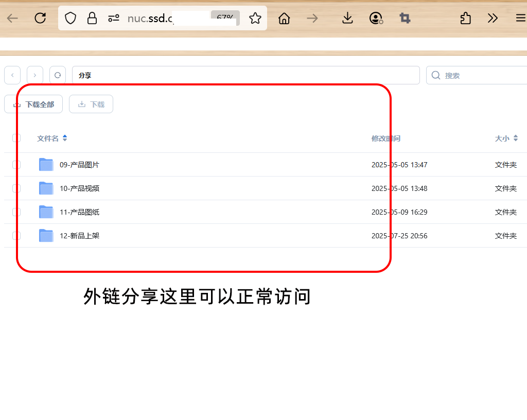The width and height of the screenshot is (527, 420).
Task: Click 文件夹 size cell of 12-新品上架
Action: coord(505,236)
